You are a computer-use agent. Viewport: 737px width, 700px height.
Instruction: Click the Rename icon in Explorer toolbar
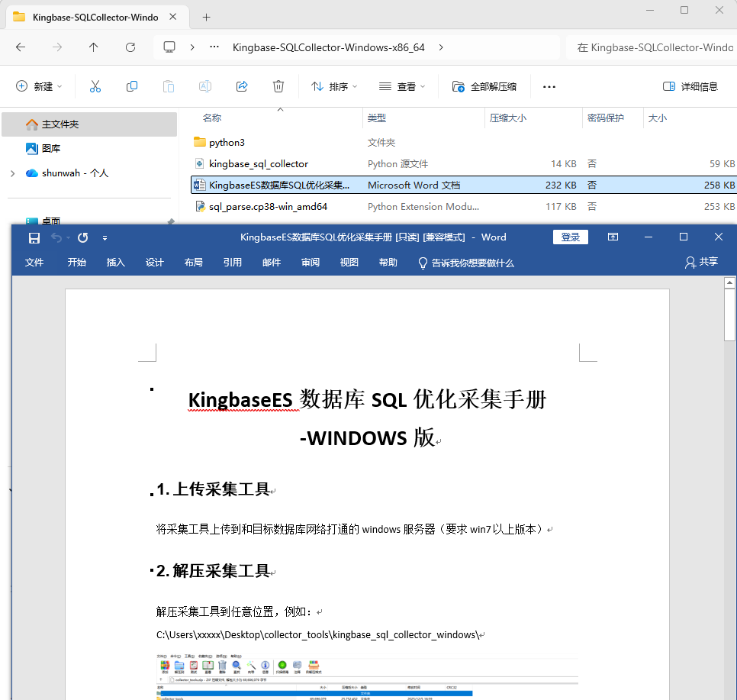point(205,86)
